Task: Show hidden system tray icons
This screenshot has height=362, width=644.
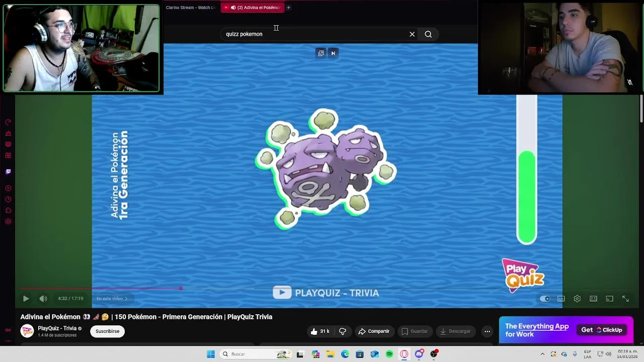Action: pyautogui.click(x=542, y=354)
